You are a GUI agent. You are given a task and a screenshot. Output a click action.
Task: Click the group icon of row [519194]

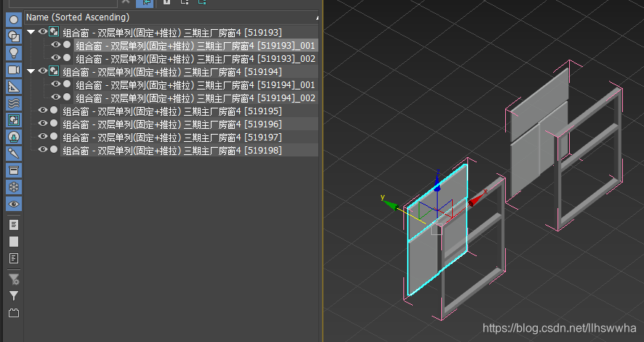[x=54, y=71]
